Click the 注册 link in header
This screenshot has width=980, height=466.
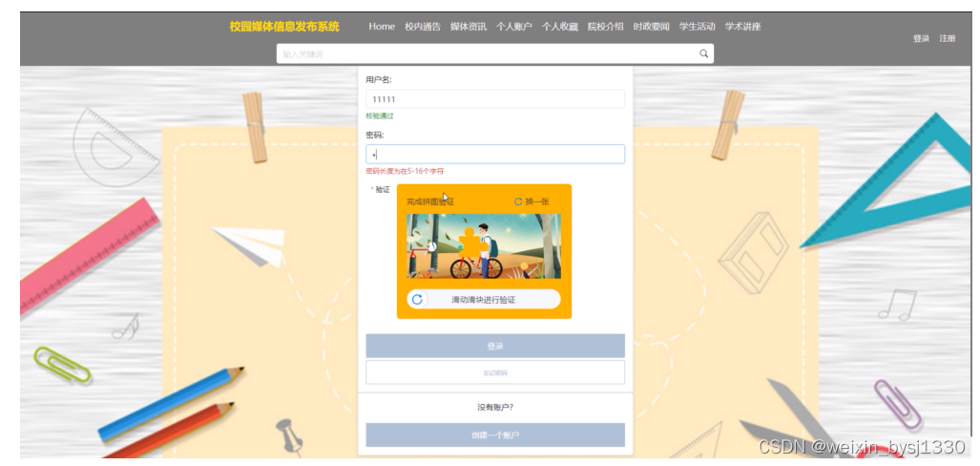tap(947, 39)
